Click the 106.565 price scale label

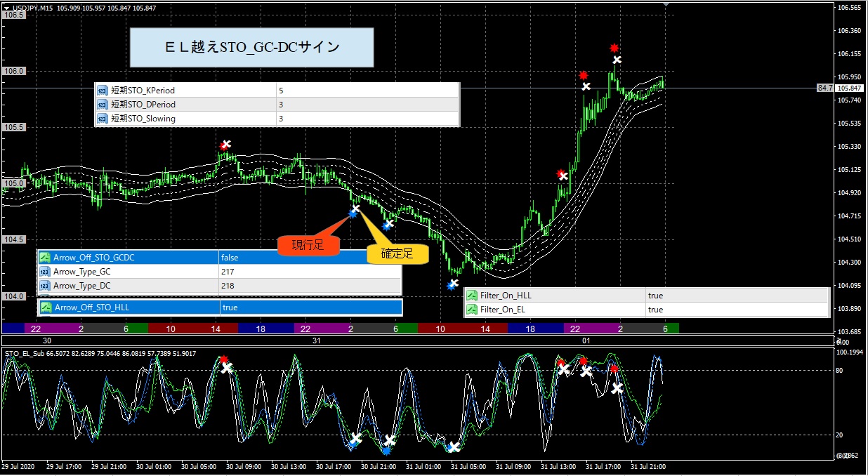[849, 8]
